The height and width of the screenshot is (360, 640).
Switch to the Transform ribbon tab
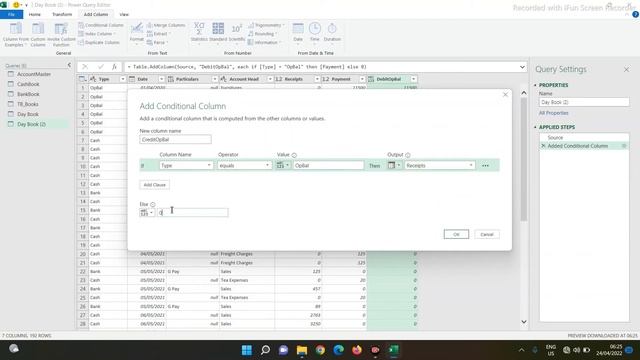coord(62,14)
